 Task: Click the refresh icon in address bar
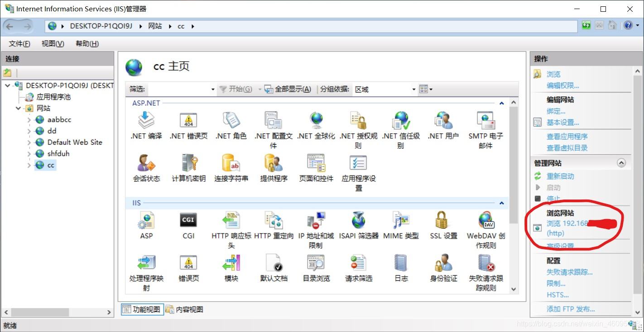pos(586,25)
